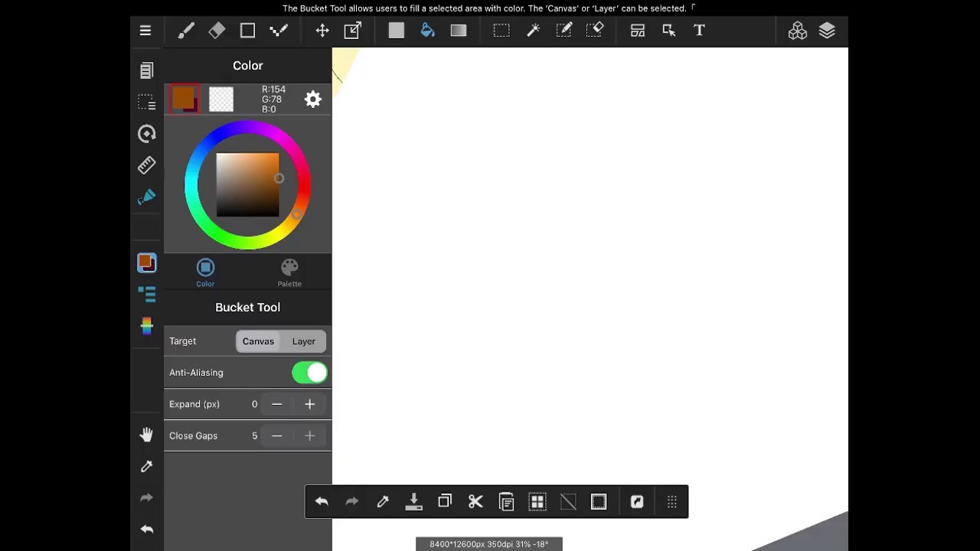
Task: Select the solid gray Fill tool
Action: (x=396, y=31)
